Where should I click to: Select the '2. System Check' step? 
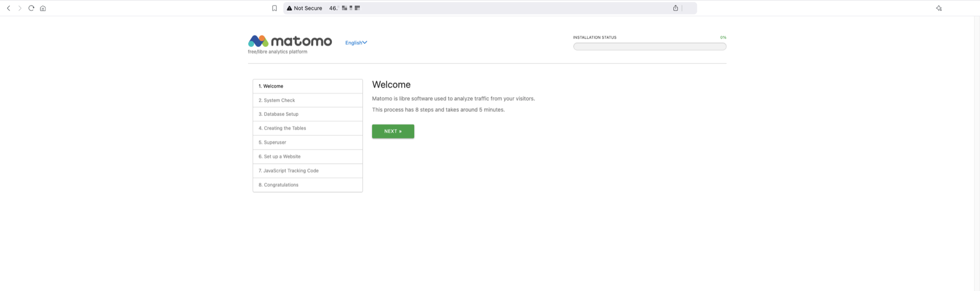pos(307,101)
